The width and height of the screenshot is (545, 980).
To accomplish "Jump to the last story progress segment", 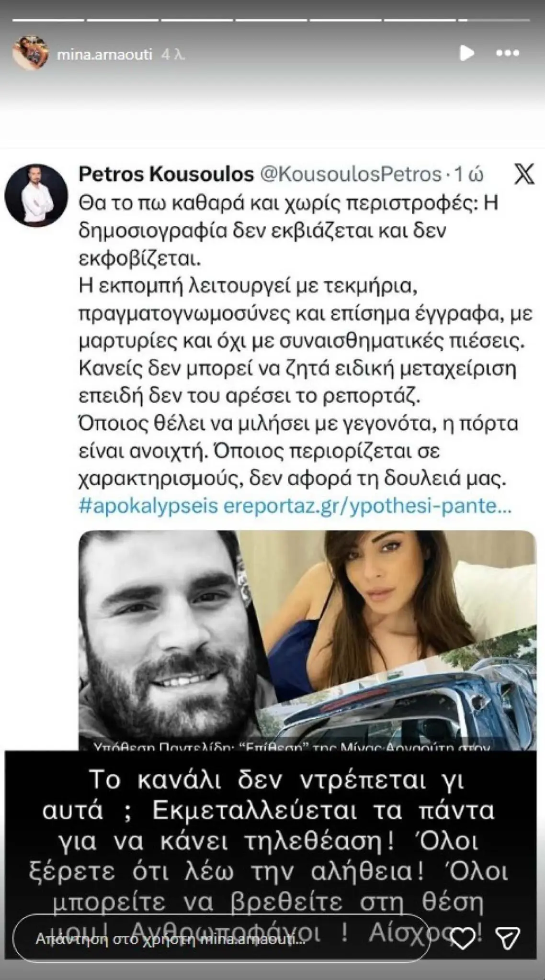I will pos(494,20).
